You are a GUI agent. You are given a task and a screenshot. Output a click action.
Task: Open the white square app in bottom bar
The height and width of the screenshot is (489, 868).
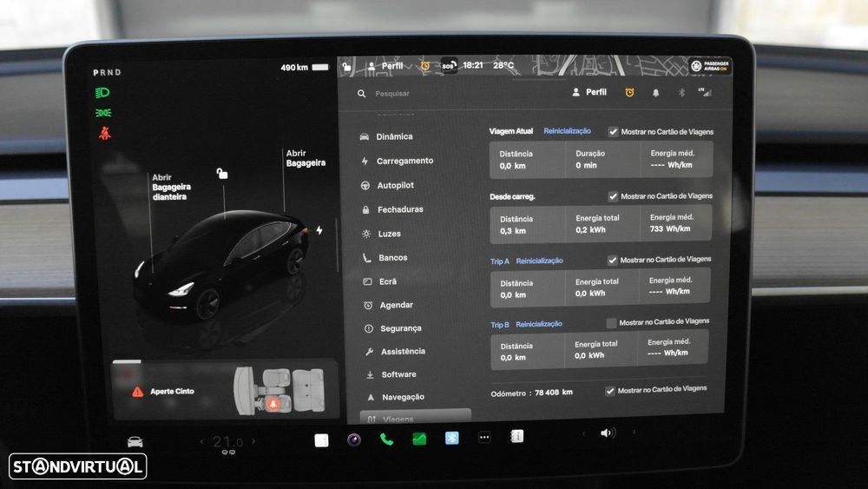click(x=321, y=440)
